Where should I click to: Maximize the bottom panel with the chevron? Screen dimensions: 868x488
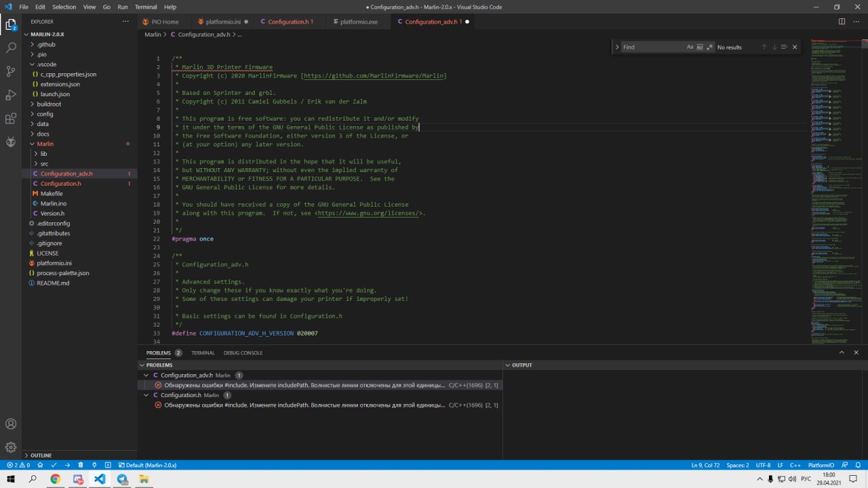tap(842, 352)
